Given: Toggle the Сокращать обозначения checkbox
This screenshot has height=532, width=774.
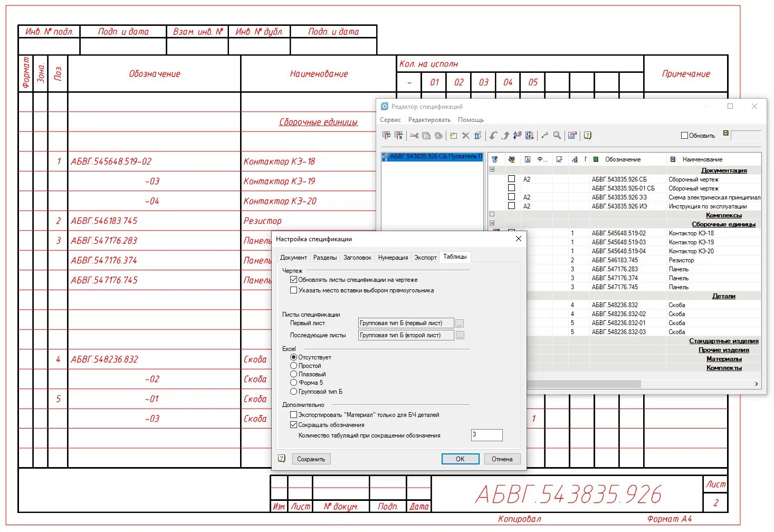Looking at the screenshot, I should tap(294, 425).
